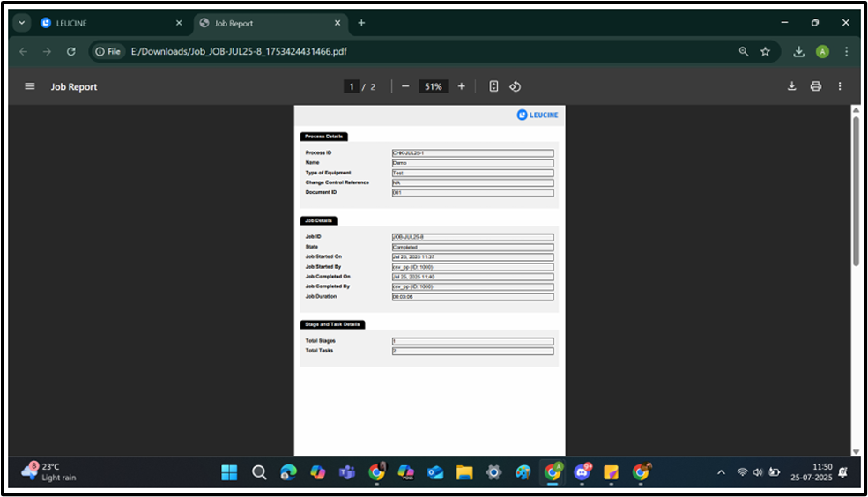This screenshot has width=868, height=497.
Task: Rotate the PDF counterclockwise
Action: click(x=516, y=86)
